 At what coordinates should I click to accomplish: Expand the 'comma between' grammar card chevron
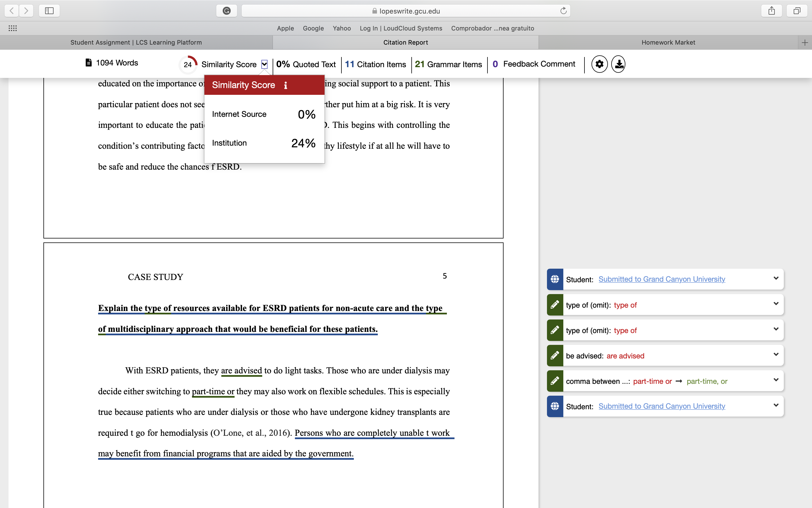tap(776, 380)
